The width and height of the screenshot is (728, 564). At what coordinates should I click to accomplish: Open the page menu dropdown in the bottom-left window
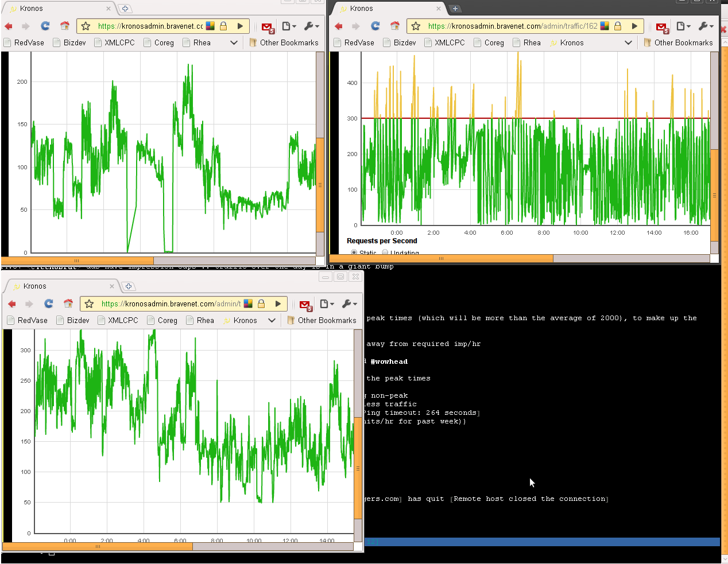pos(327,304)
